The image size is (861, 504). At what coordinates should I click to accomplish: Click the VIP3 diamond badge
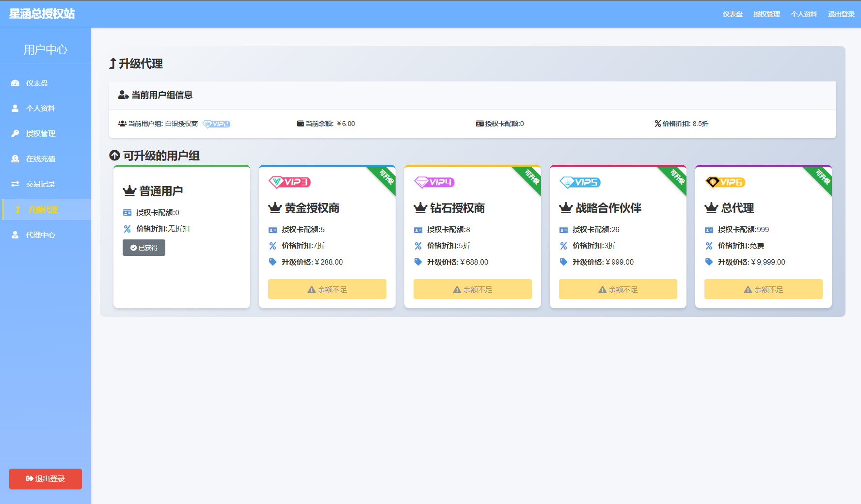click(289, 182)
